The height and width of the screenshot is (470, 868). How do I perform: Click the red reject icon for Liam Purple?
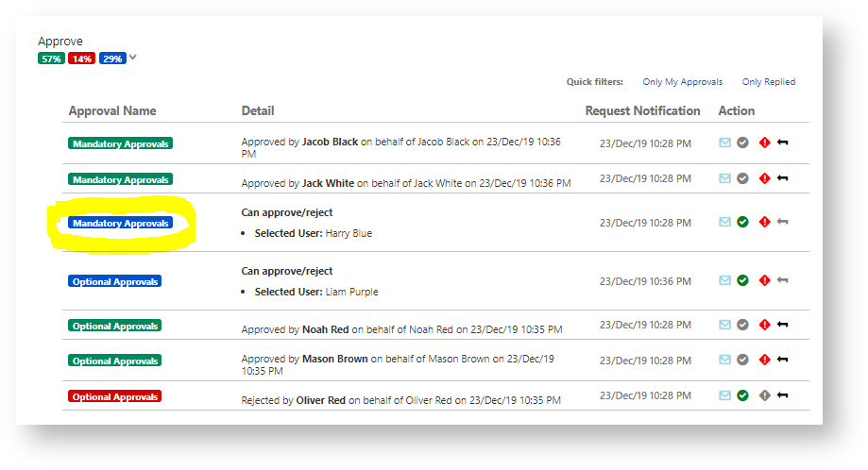(764, 280)
